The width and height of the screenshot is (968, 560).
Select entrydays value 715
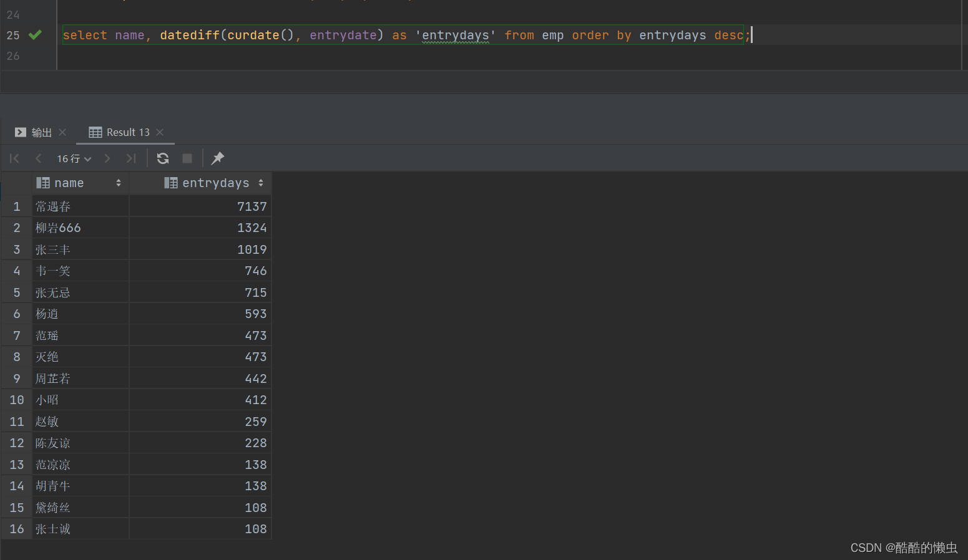tap(200, 292)
